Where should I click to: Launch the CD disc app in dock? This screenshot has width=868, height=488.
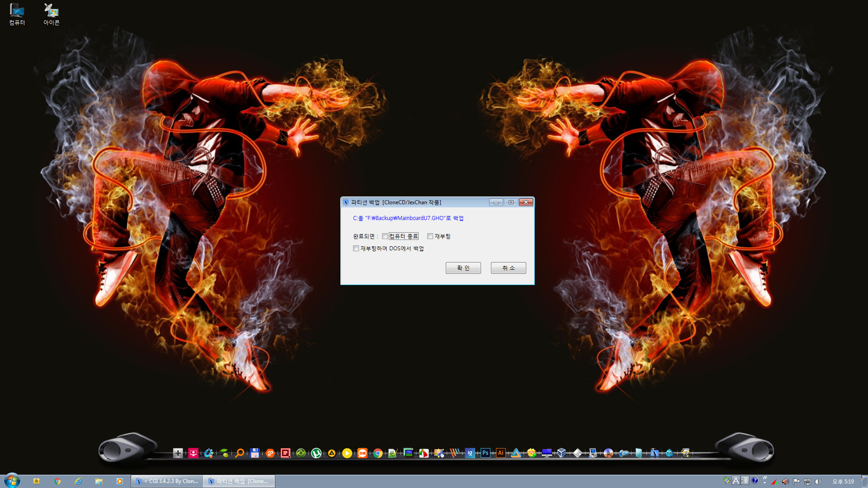point(609,453)
